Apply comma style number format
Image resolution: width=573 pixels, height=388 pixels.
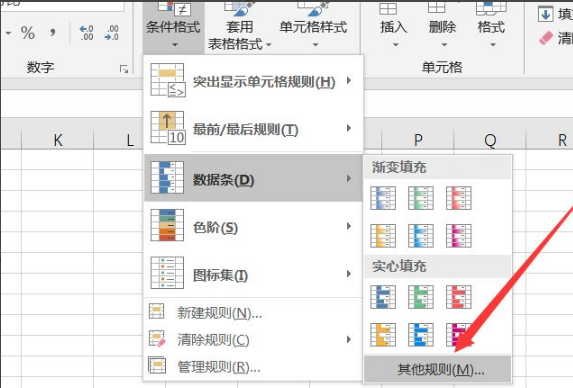tap(53, 33)
